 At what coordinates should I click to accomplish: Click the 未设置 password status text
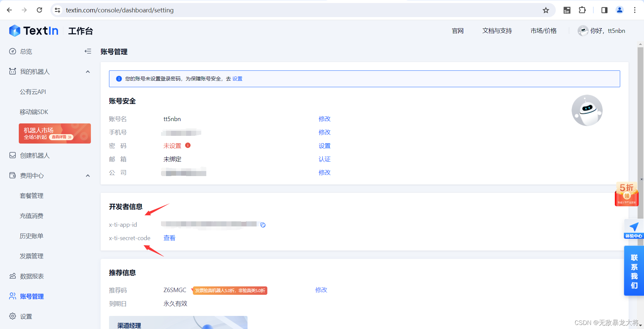(172, 146)
